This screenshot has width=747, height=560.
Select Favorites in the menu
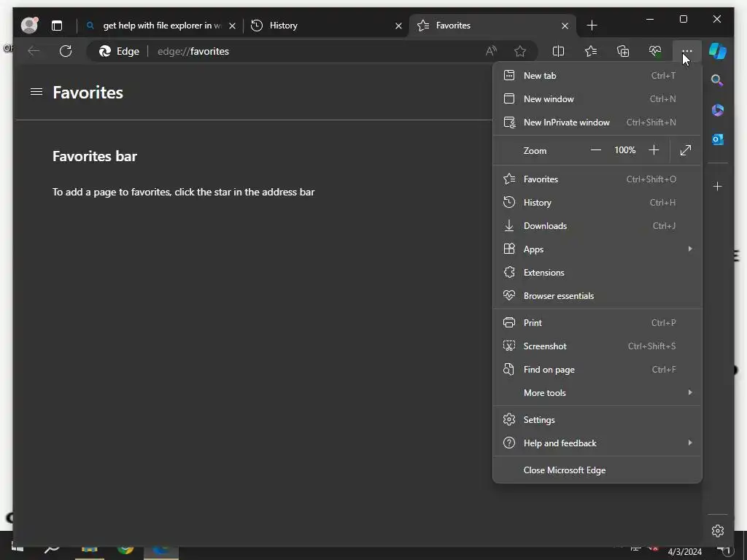(597, 179)
